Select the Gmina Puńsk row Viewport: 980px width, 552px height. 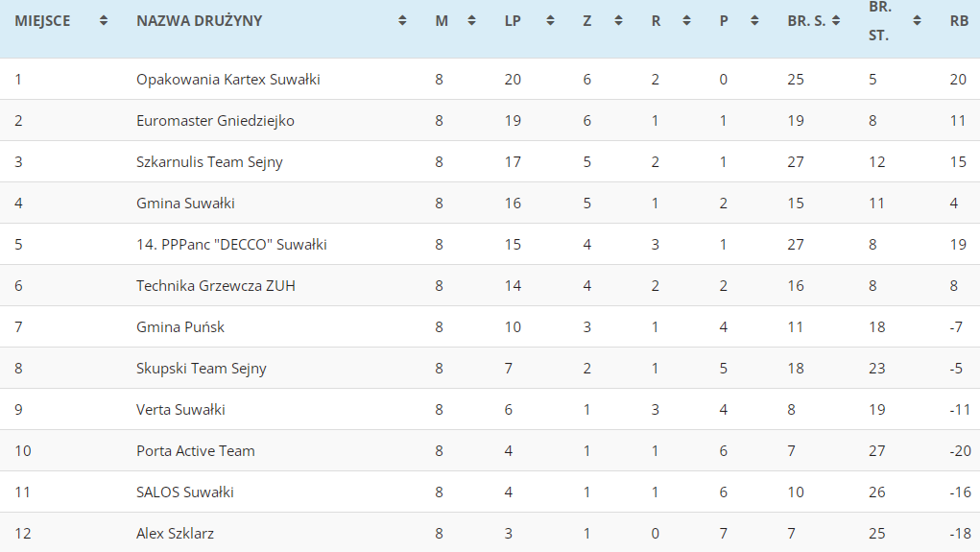(180, 327)
